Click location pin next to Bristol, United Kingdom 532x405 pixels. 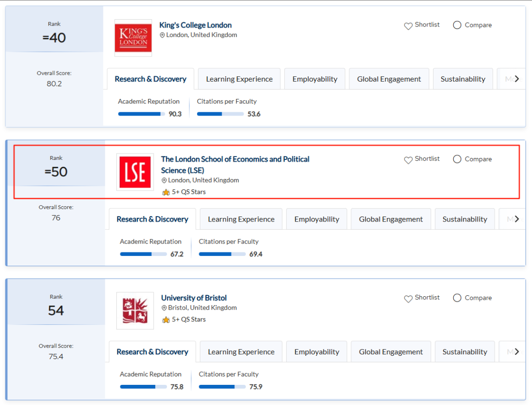coord(164,308)
